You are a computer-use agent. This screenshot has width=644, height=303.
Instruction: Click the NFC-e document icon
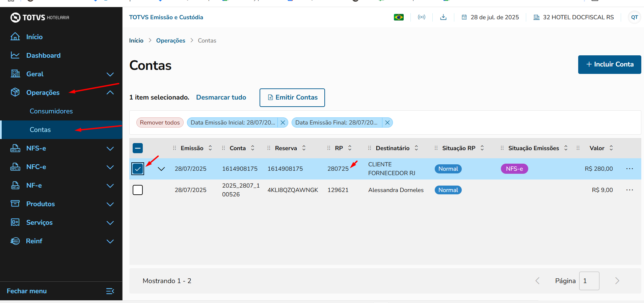click(15, 166)
